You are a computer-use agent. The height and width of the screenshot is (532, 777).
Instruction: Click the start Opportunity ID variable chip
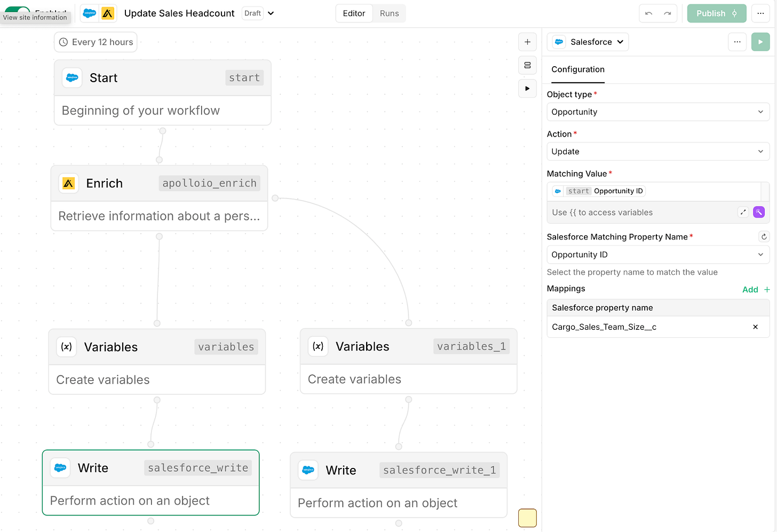tap(599, 191)
